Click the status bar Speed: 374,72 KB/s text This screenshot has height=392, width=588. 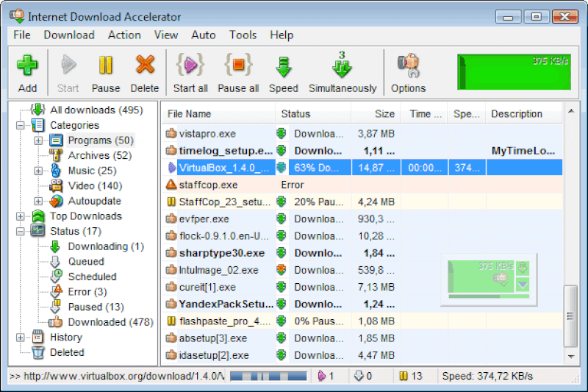487,376
